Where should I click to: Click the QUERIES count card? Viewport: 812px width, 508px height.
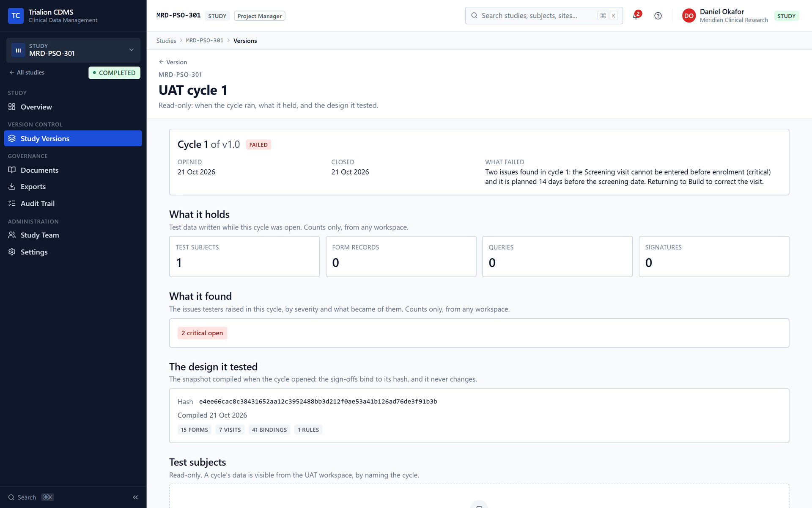557,257
